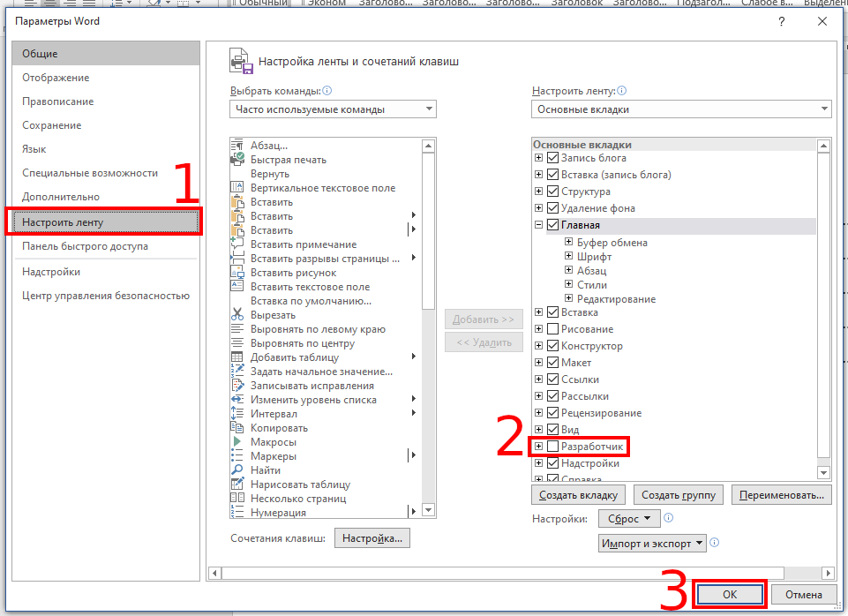Click the Vertical Text Box command icon
This screenshot has height=616, width=848.
236,188
